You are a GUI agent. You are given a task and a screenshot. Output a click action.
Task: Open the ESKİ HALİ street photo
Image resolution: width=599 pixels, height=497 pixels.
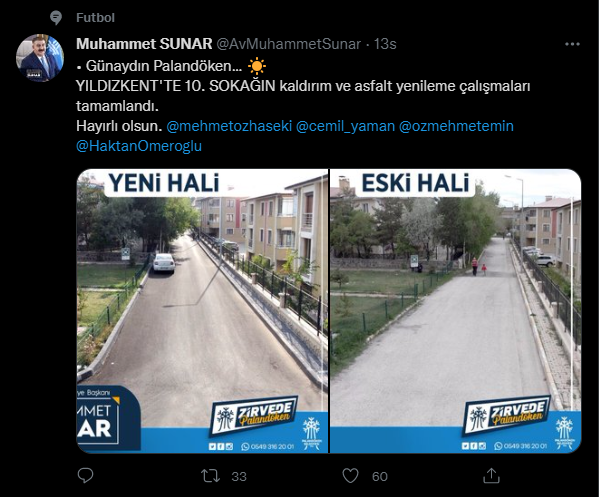(x=455, y=311)
